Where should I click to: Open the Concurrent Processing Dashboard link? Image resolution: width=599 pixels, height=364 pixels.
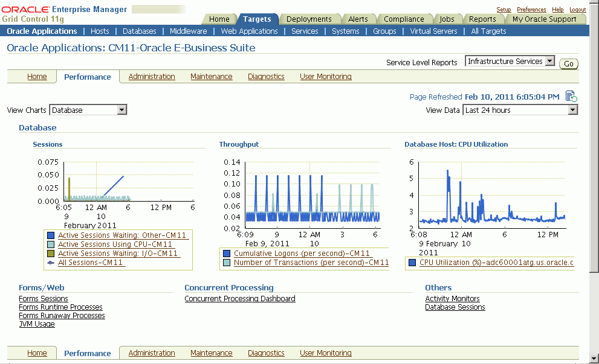tap(240, 299)
